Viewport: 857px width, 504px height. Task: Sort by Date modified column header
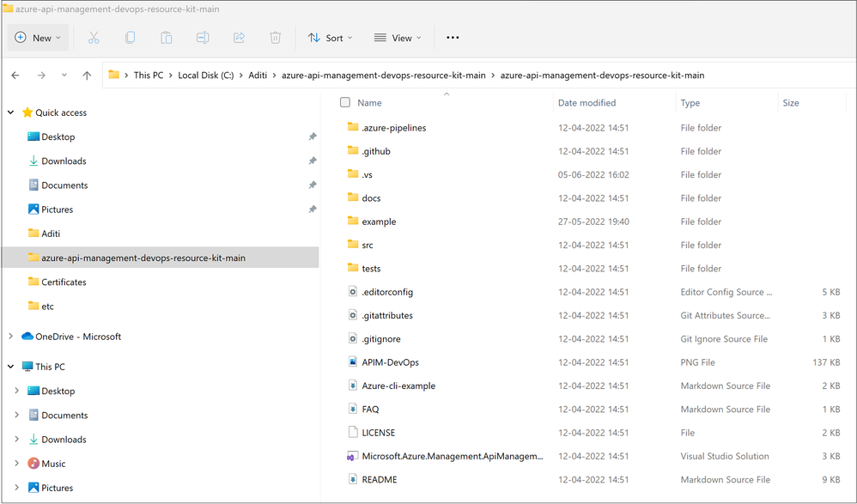click(x=587, y=103)
